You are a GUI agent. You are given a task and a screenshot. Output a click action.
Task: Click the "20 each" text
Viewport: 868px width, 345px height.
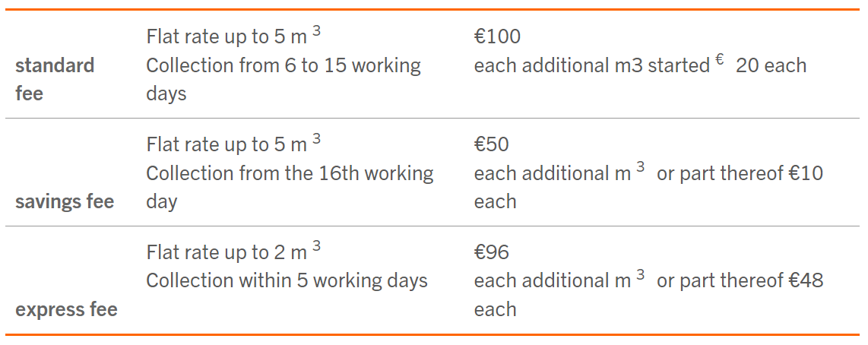pos(771,65)
